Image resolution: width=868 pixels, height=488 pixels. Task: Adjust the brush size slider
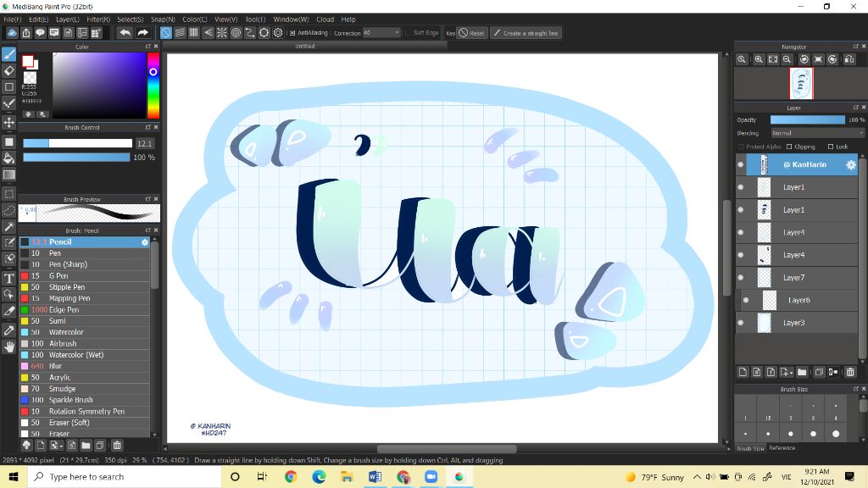pos(77,143)
